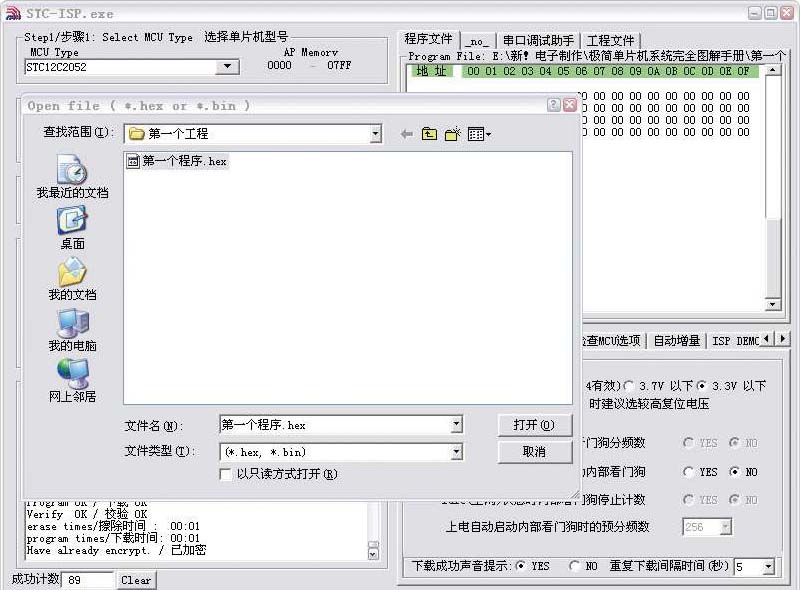800x590 pixels.
Task: Click the log panel scrollbar down arrow
Action: (x=373, y=554)
